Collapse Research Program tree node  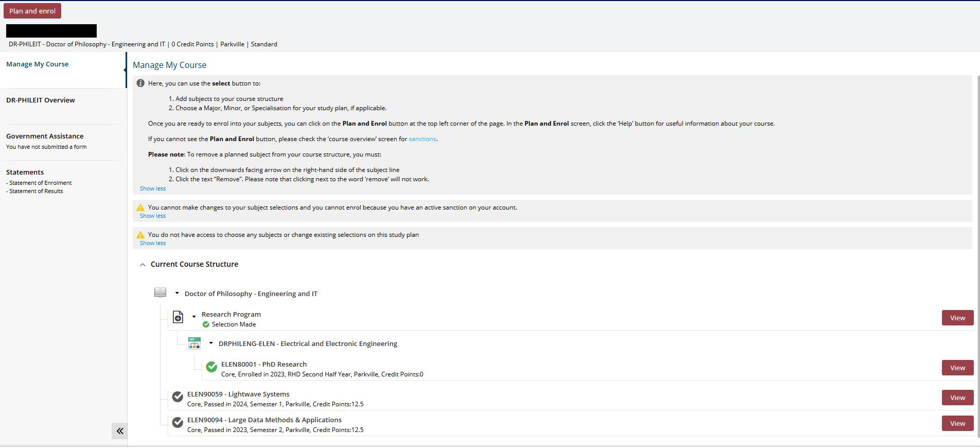(x=194, y=316)
